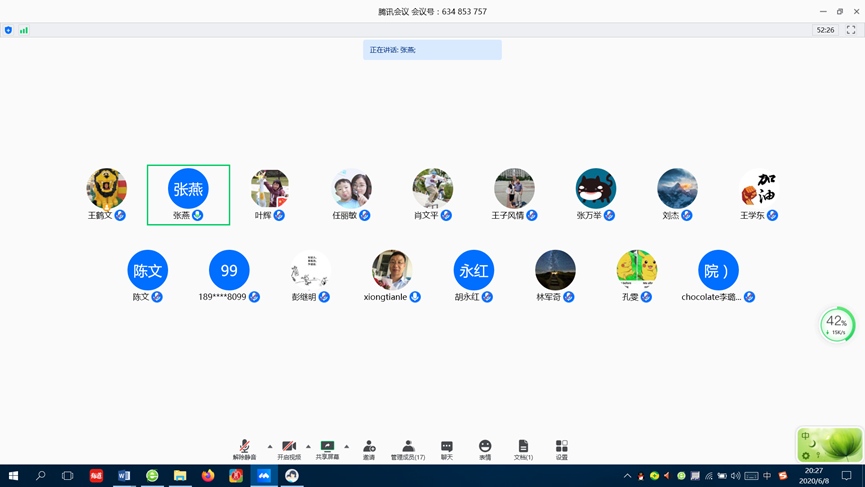Open manage members (管理成员) panel
865x487 pixels.
click(x=407, y=449)
